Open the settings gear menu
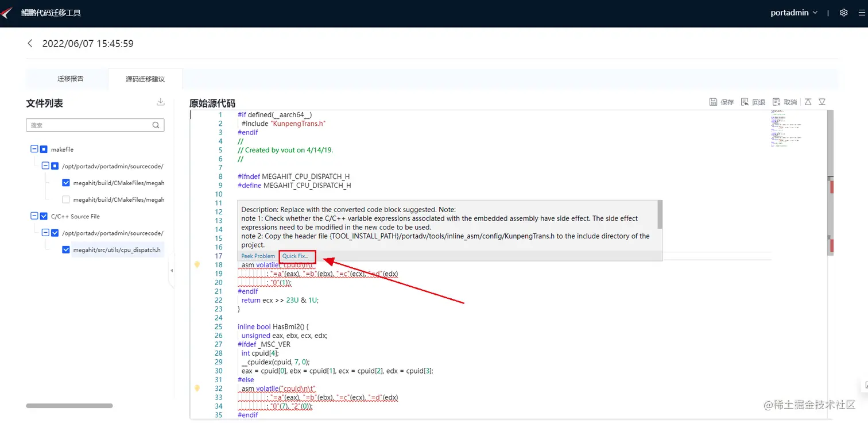This screenshot has height=423, width=868. click(x=843, y=13)
